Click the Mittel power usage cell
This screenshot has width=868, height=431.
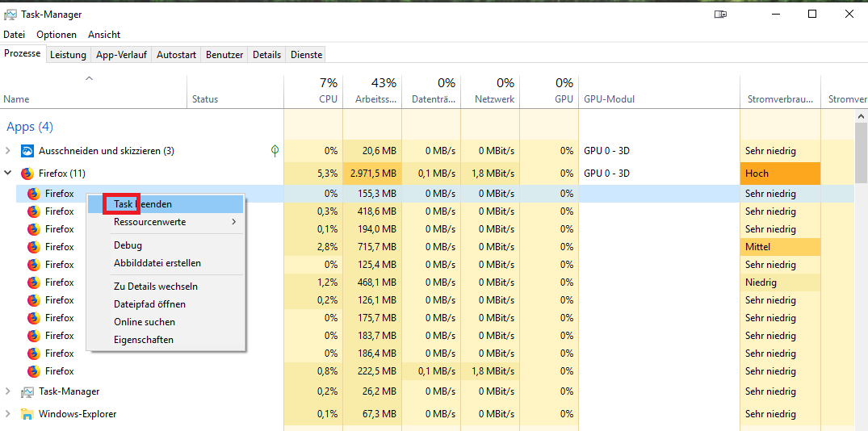tap(781, 247)
